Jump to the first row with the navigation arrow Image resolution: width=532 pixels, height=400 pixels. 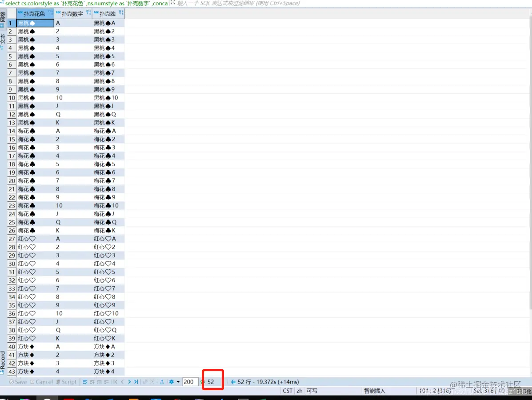116,382
